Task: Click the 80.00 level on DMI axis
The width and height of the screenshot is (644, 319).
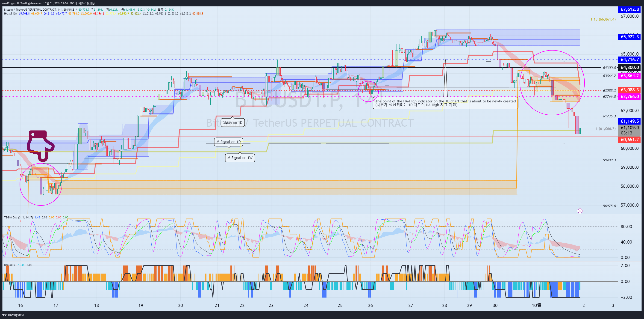Action: click(x=626, y=227)
